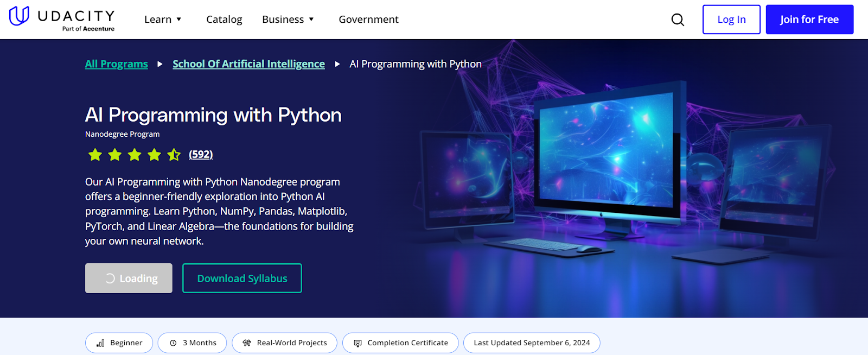Expand the Learn dropdown menu
Screen dimensions: 868x355
tap(163, 20)
